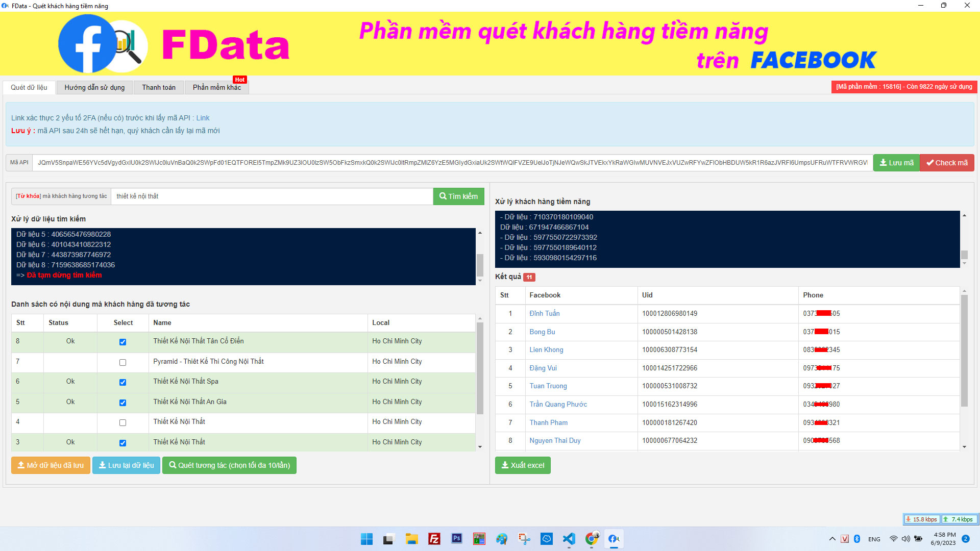
Task: Tick checkbox in row 4 Thiết Kế Nội Thất
Action: [122, 422]
